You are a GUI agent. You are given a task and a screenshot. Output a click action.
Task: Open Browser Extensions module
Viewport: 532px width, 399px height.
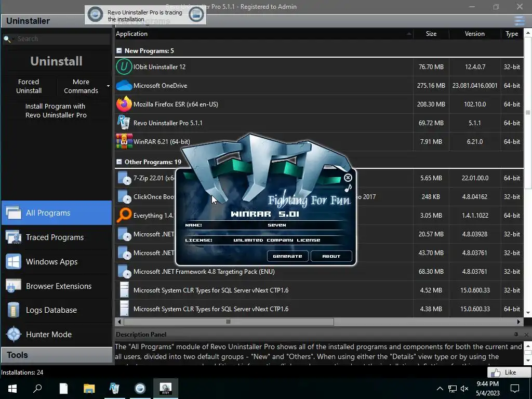click(x=57, y=286)
